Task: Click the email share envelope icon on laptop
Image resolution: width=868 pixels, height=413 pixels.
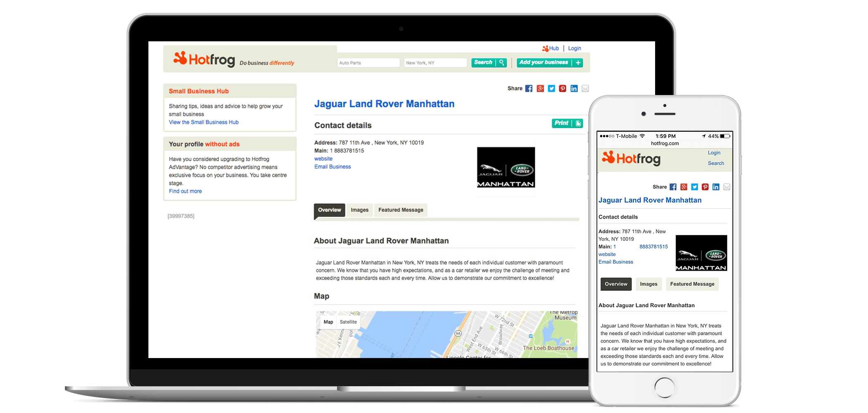Action: click(585, 88)
